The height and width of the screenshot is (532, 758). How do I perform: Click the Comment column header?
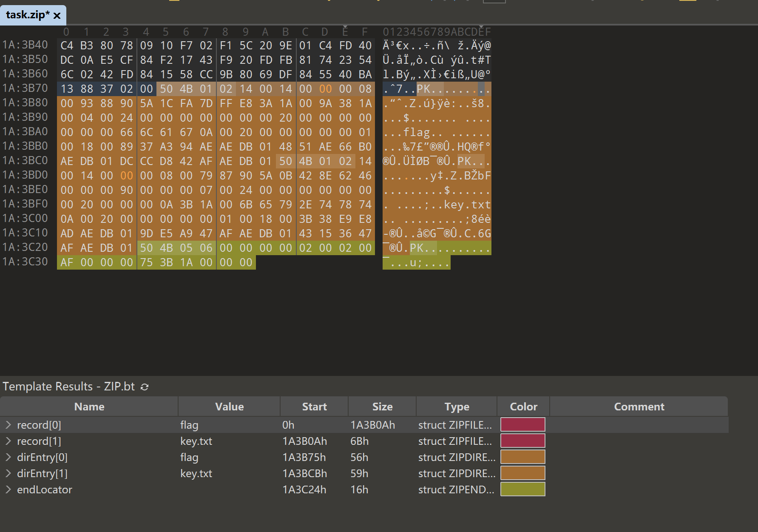click(639, 407)
